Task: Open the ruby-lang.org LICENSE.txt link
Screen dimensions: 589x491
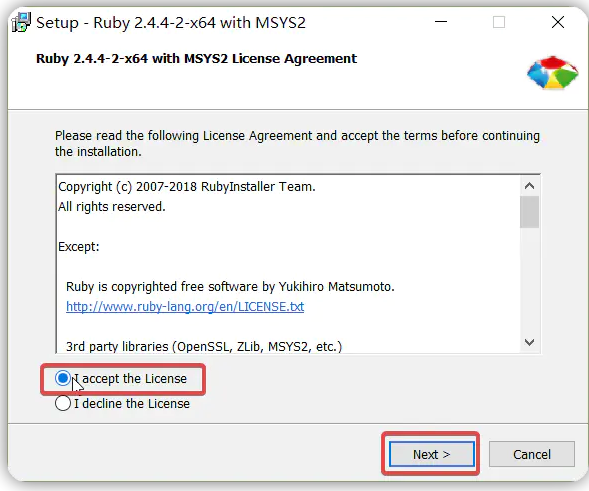Action: click(185, 307)
